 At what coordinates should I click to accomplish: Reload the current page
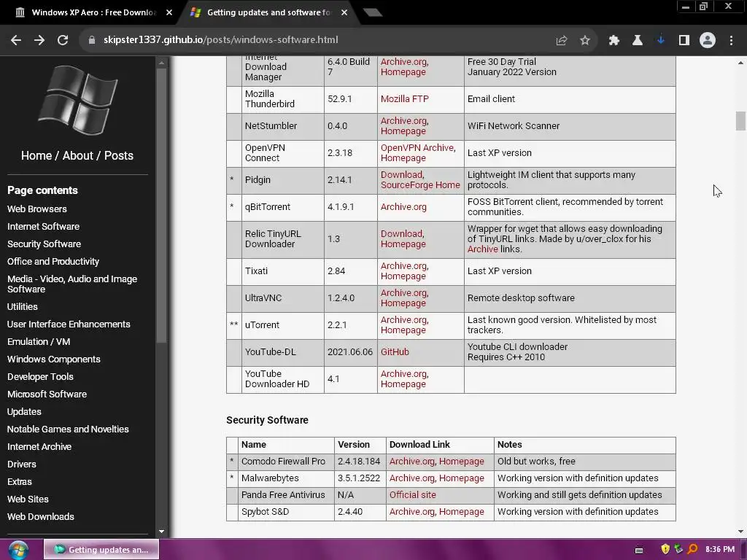(63, 40)
